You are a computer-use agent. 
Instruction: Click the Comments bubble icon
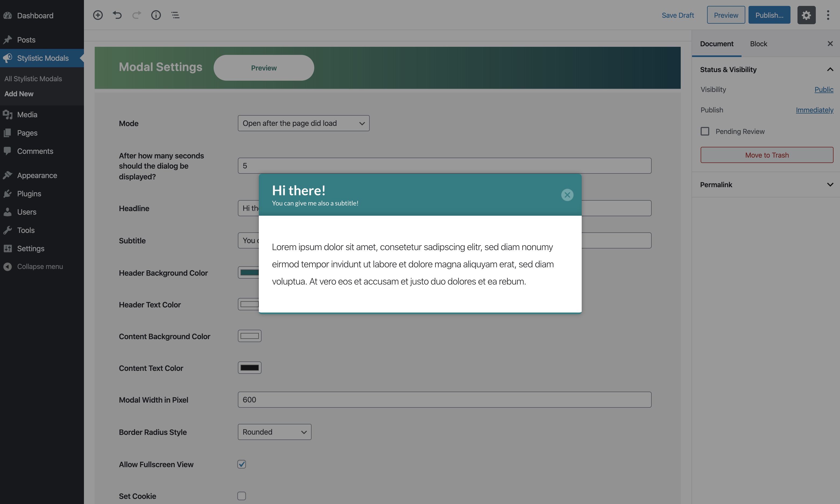click(8, 151)
